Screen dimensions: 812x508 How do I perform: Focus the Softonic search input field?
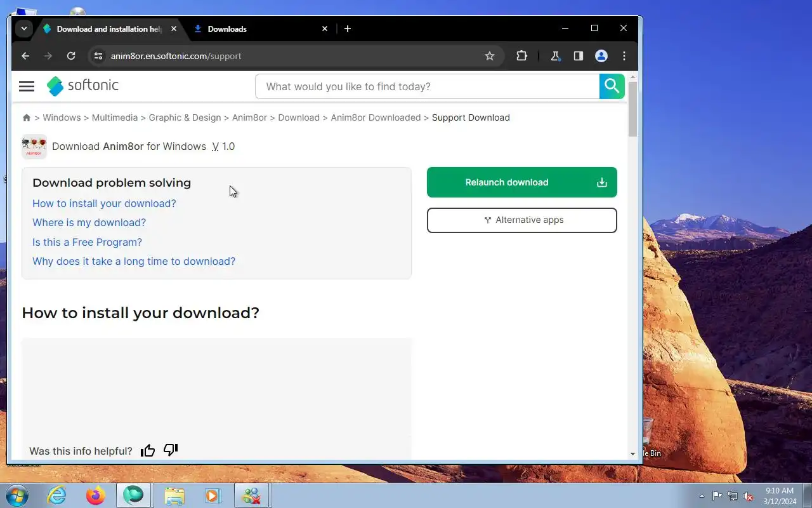(x=427, y=86)
